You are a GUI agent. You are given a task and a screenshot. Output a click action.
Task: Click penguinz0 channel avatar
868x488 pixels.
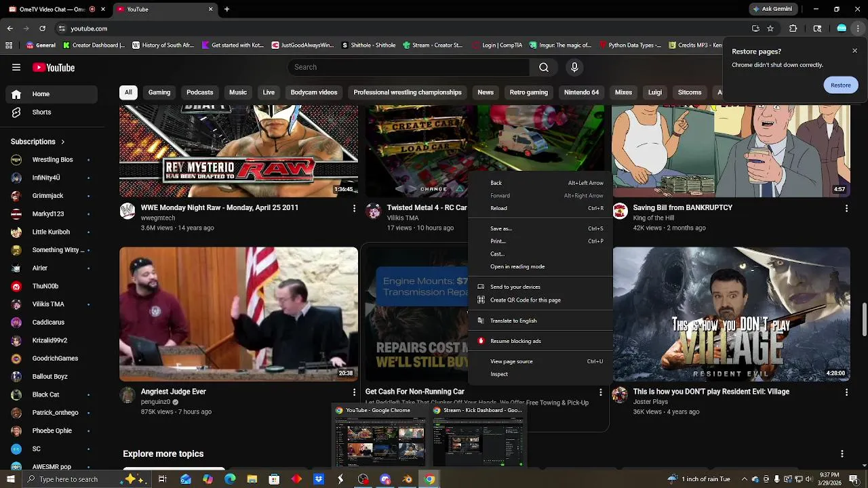pyautogui.click(x=127, y=394)
